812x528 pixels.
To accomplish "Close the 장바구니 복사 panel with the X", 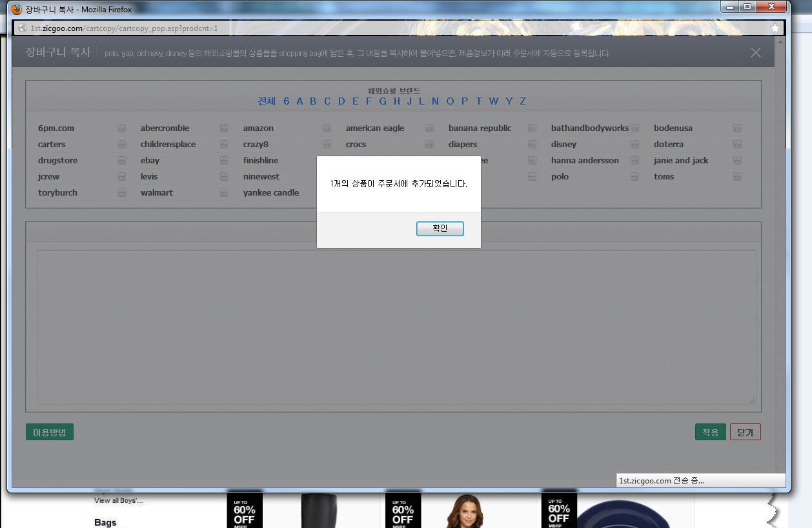I will pos(756,52).
